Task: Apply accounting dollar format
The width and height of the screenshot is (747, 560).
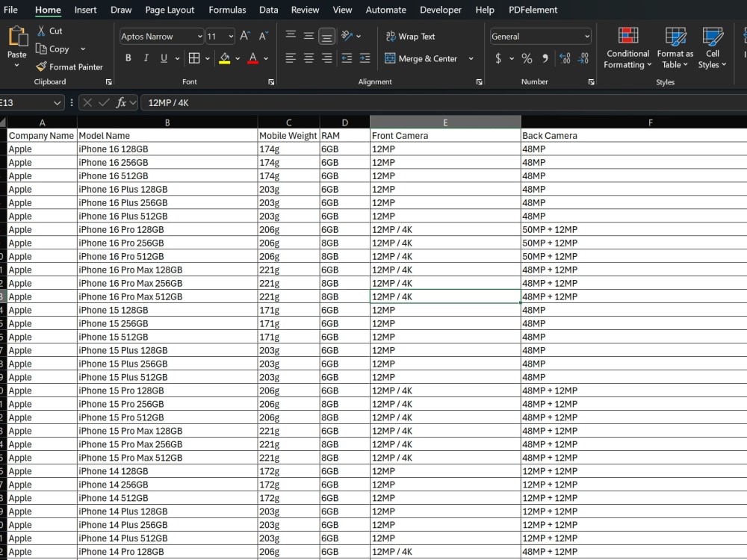Action: (498, 58)
